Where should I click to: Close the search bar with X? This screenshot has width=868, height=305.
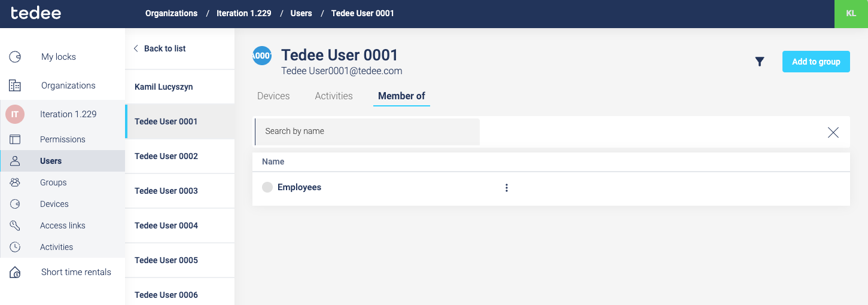[833, 133]
